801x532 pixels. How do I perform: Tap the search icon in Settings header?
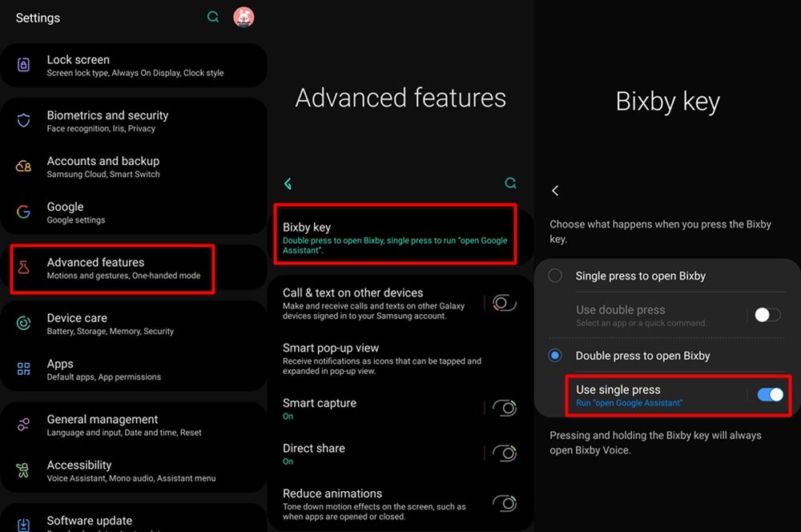213,17
